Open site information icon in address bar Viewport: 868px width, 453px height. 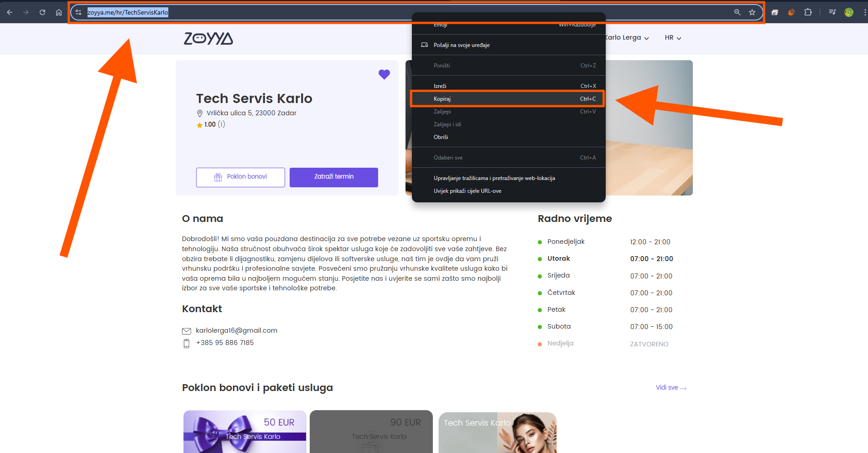coord(78,12)
